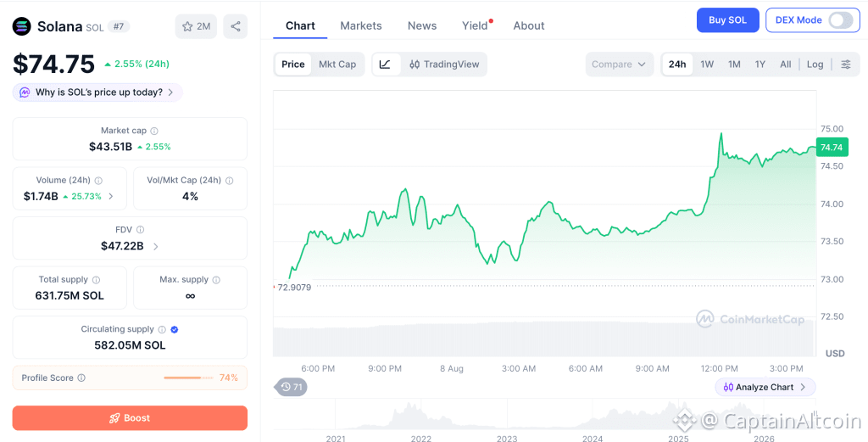Select the line chart icon
Screen dimensions: 868x442
point(386,64)
